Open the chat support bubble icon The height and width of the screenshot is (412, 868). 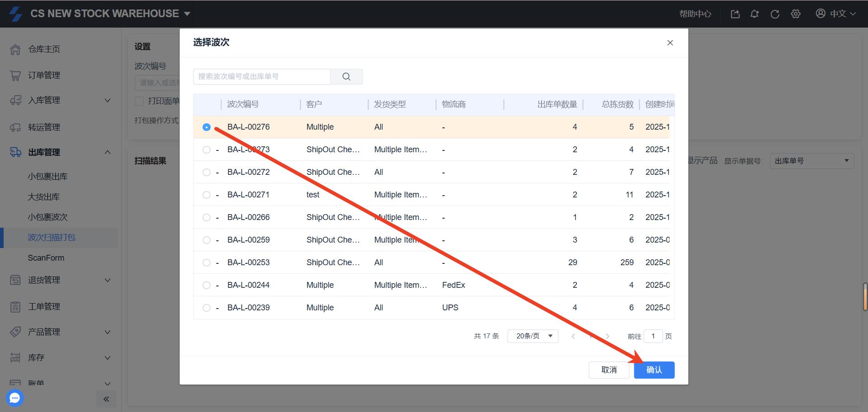pos(15,398)
